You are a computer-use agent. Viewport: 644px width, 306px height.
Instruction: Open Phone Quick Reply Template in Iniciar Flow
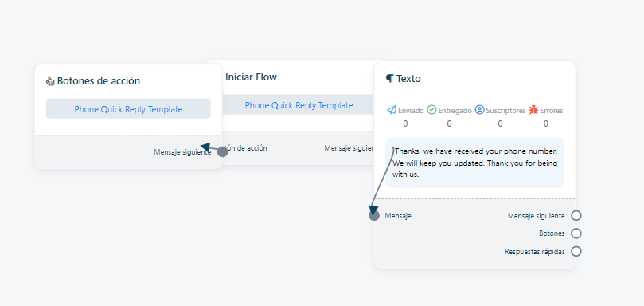(299, 105)
